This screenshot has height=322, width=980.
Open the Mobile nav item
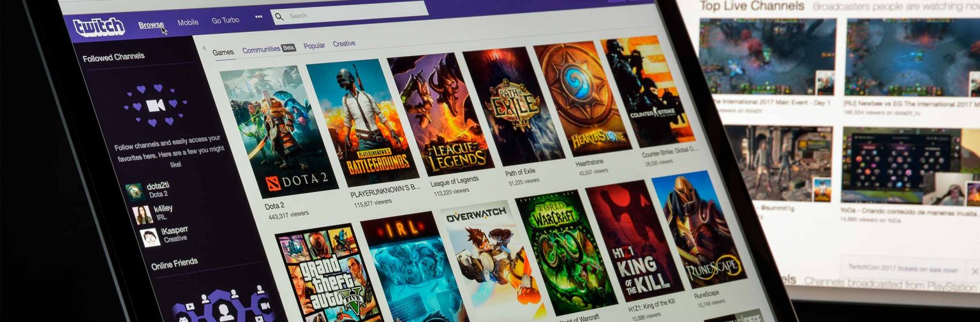(188, 22)
